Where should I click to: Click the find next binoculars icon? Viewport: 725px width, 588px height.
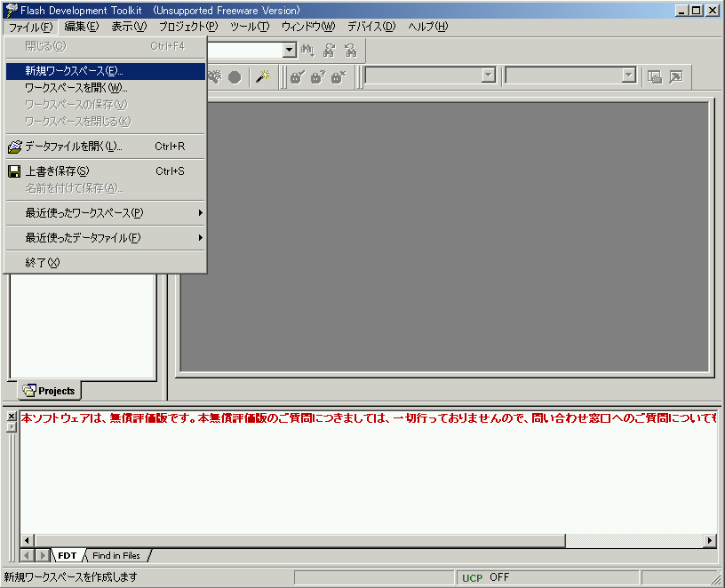(x=330, y=50)
